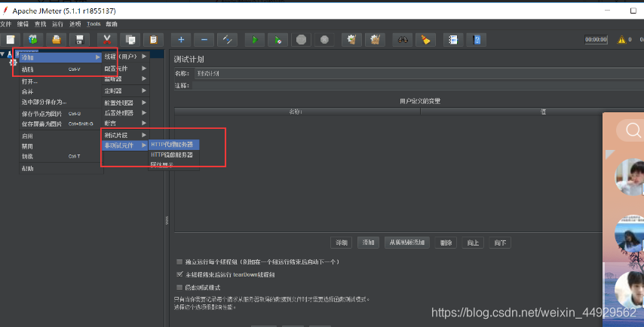Open the 文件 menu
This screenshot has height=327, width=644.
click(x=6, y=24)
